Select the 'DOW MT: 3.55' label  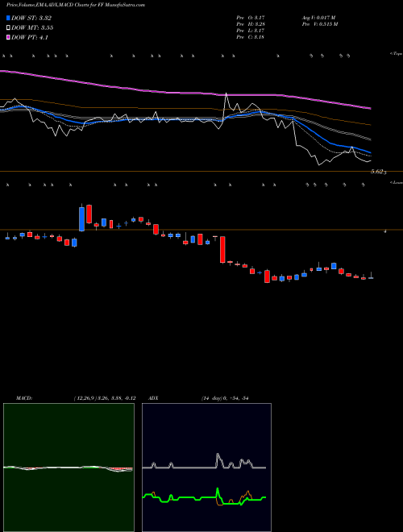click(x=32, y=27)
